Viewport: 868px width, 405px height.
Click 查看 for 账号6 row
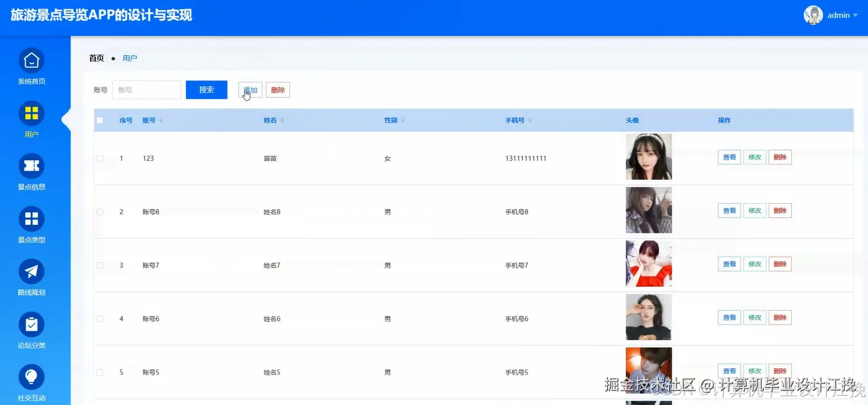pos(729,318)
